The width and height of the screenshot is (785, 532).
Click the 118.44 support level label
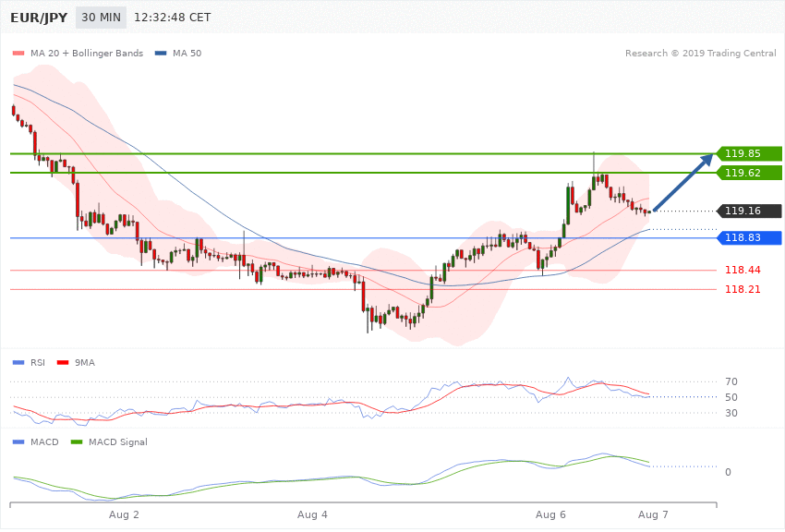743,271
